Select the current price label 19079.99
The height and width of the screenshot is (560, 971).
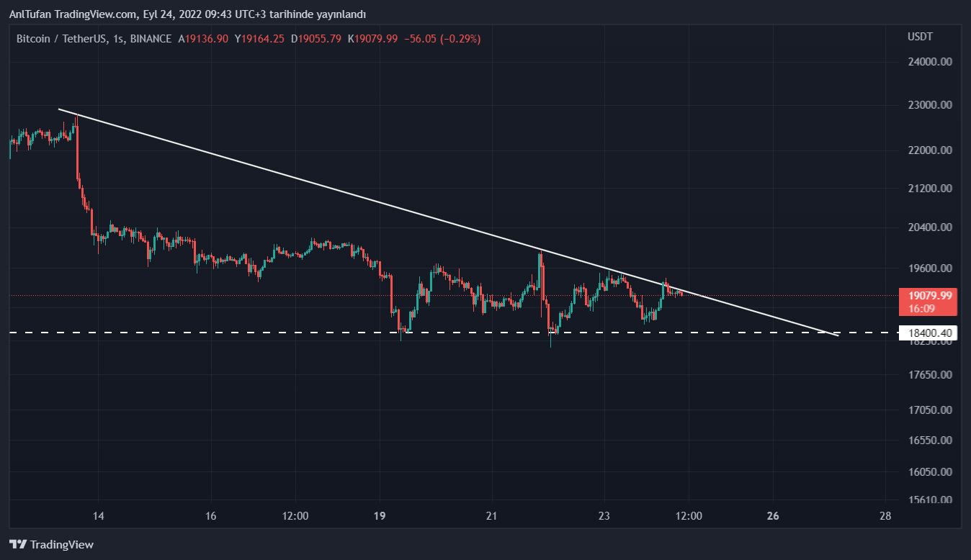(927, 296)
